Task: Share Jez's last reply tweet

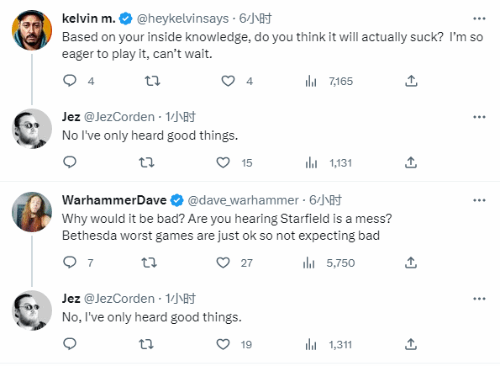Action: coord(411,344)
